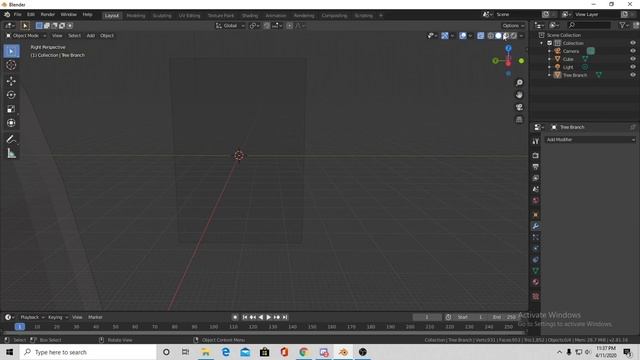Screen dimensions: 640x360
Task: Open the Playback dropdown in timeline
Action: point(32,317)
